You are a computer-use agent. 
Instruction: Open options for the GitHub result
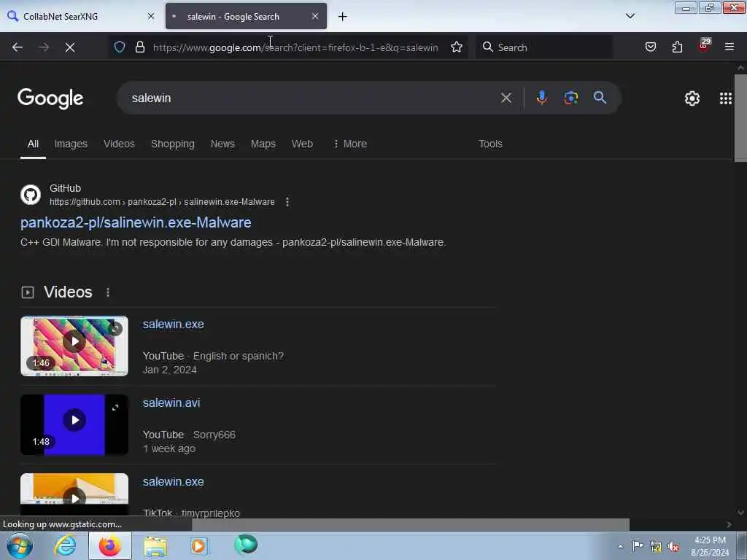pyautogui.click(x=287, y=202)
